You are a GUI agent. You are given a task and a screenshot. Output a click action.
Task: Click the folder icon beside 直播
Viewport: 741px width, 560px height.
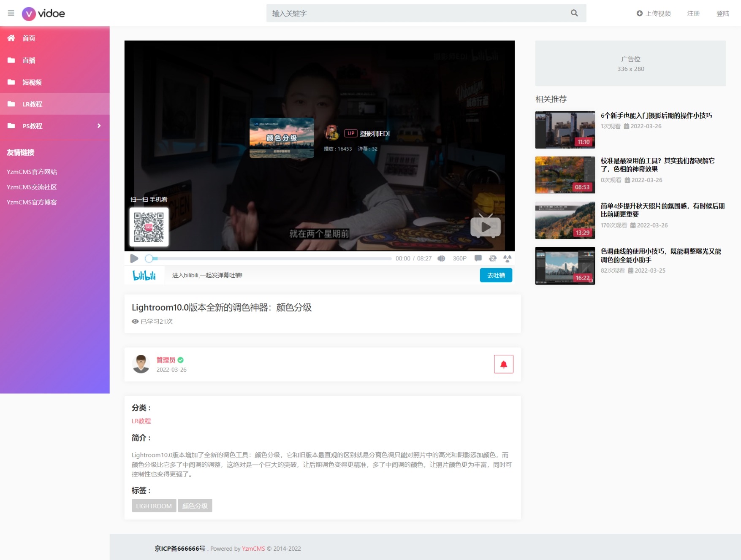[11, 60]
